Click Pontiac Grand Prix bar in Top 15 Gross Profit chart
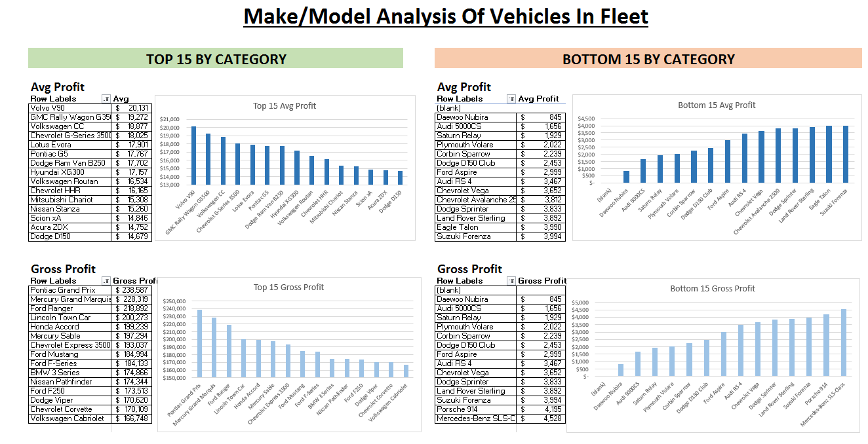 (199, 343)
